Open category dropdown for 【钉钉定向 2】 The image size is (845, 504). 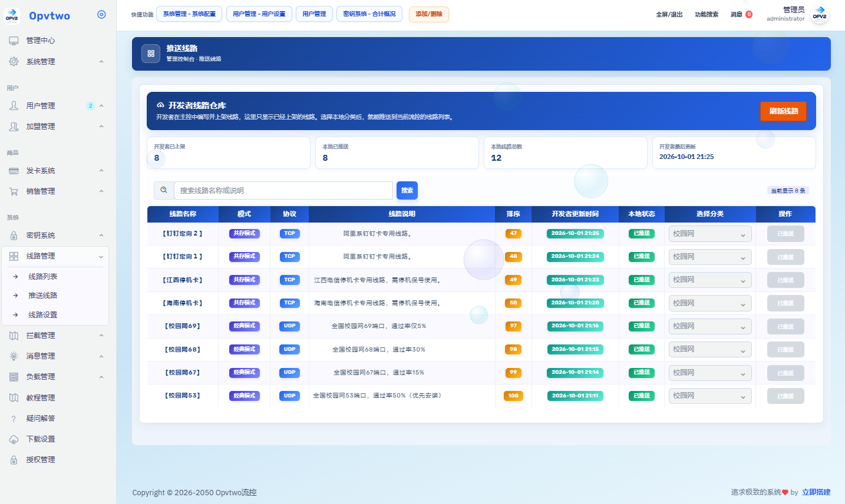(x=710, y=234)
